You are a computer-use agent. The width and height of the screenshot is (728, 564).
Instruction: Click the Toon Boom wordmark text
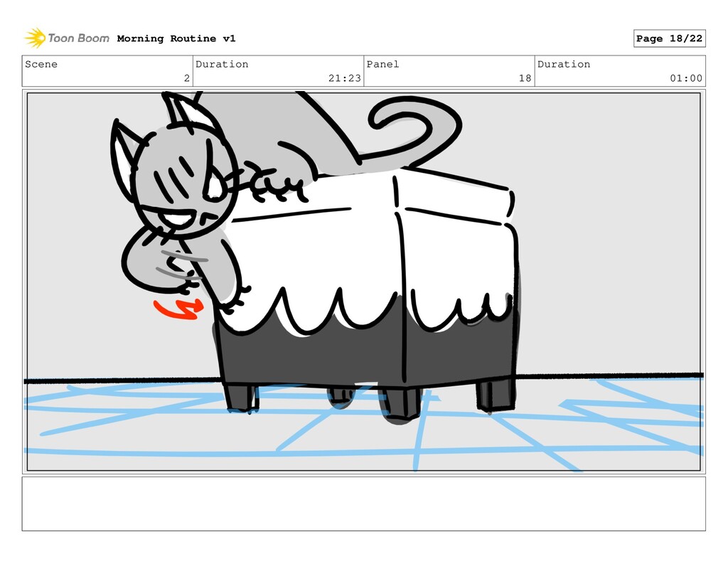tap(78, 38)
